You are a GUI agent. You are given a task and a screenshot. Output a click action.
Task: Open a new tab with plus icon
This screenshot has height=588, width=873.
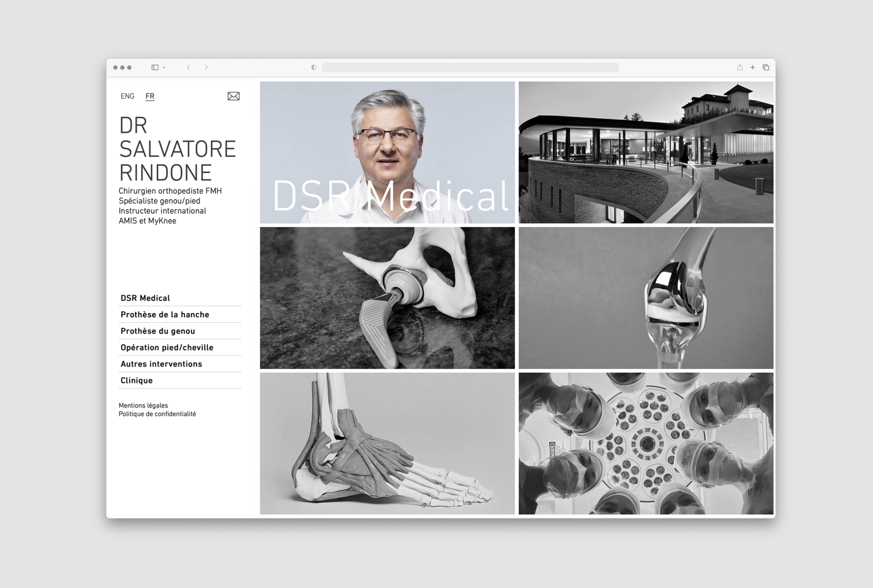pos(753,68)
